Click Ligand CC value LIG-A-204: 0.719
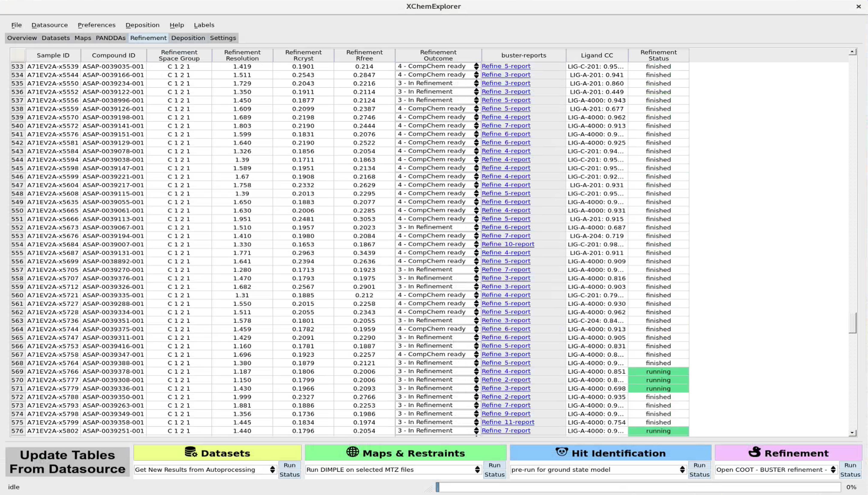This screenshot has height=495, width=868. pyautogui.click(x=597, y=236)
